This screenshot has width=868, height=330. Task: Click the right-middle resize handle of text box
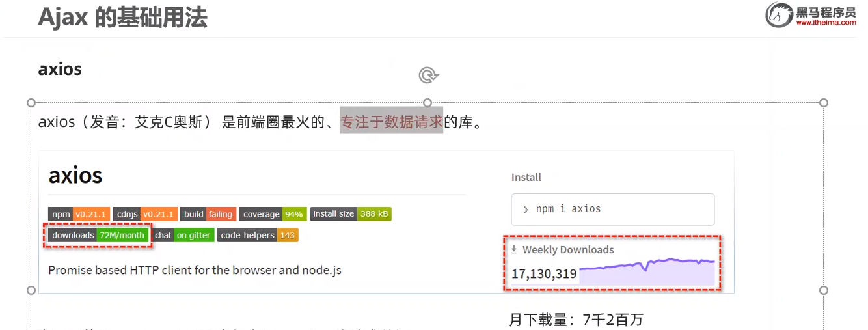824,290
